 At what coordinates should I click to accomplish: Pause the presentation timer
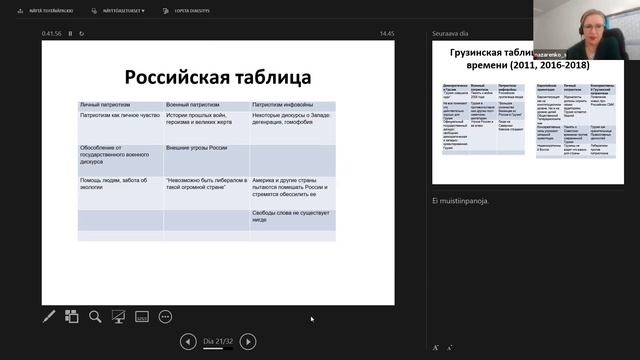[70, 33]
